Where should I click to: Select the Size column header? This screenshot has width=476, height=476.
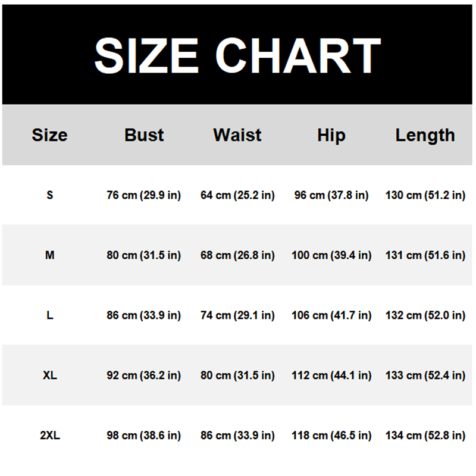coord(49,135)
